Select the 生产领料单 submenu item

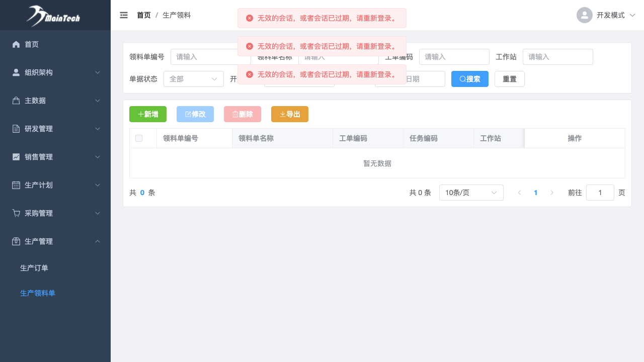coord(38,293)
